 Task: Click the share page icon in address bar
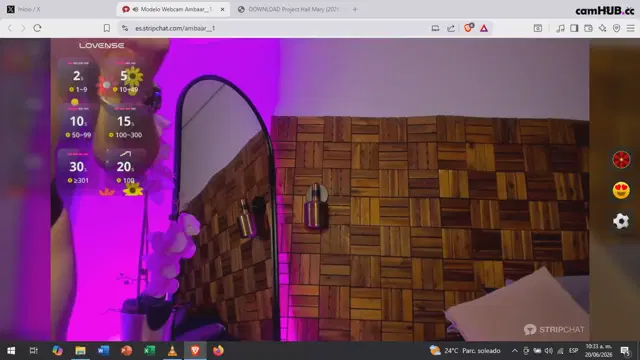pos(451,28)
